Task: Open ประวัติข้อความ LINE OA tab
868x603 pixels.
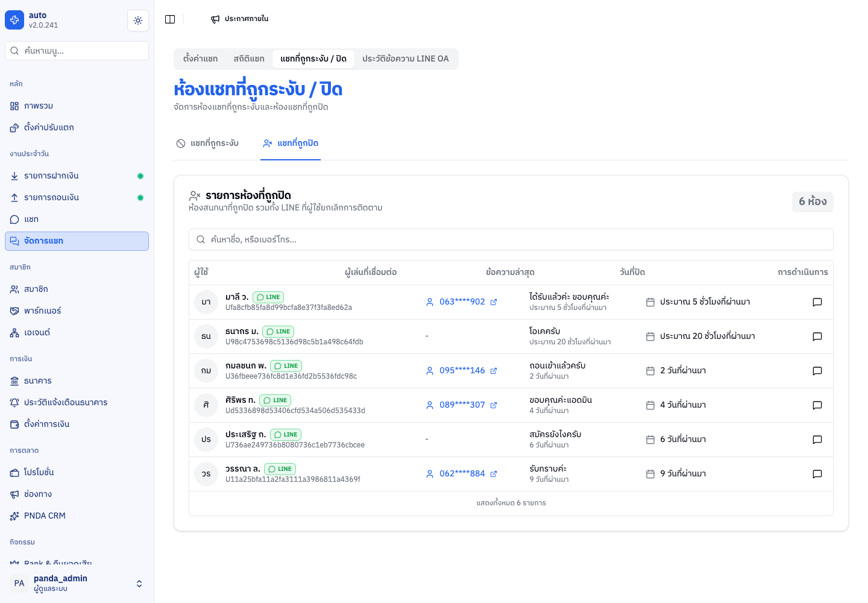Action: click(406, 59)
